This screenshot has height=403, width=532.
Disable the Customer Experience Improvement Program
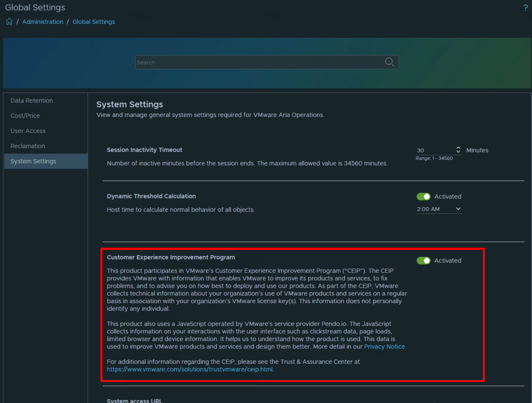click(423, 260)
